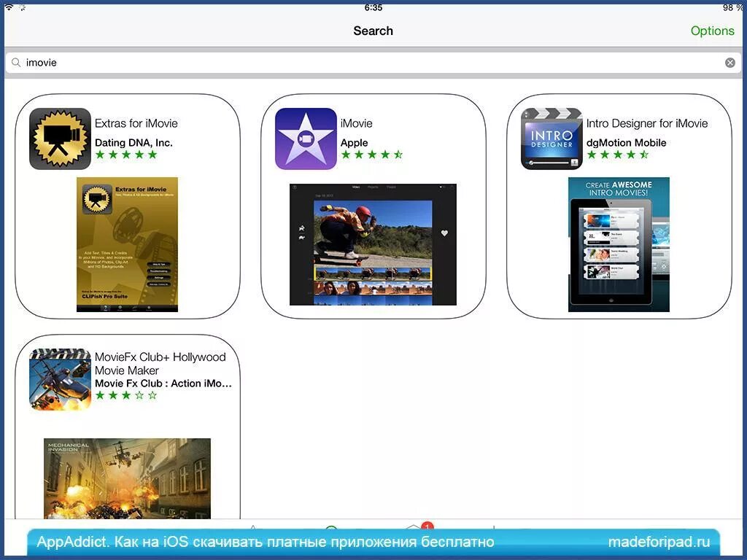Click the star rating under dgMotion Mobile
747x560 pixels.
(x=618, y=155)
